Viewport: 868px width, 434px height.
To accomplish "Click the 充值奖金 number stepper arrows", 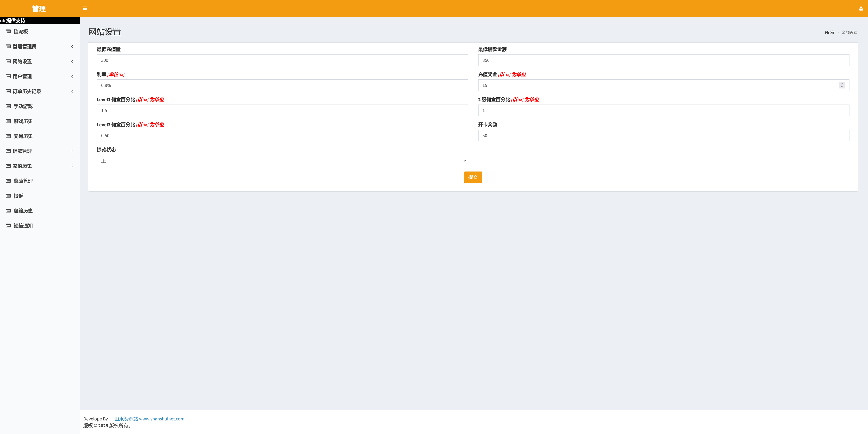I will (x=842, y=85).
